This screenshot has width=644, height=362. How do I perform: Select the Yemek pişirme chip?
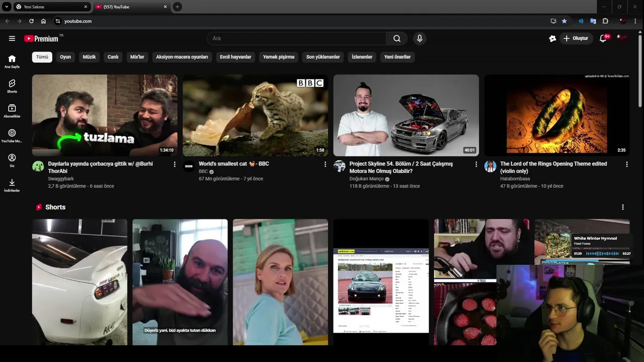point(279,57)
